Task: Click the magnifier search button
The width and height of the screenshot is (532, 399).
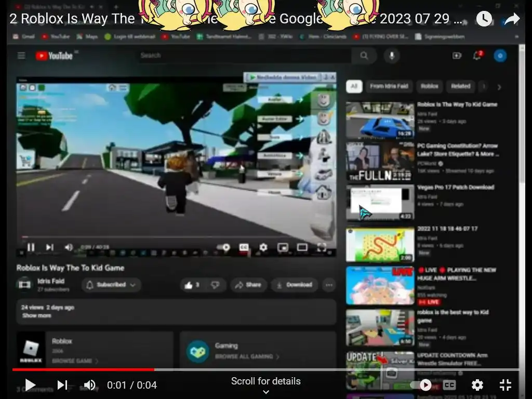Action: [x=364, y=55]
